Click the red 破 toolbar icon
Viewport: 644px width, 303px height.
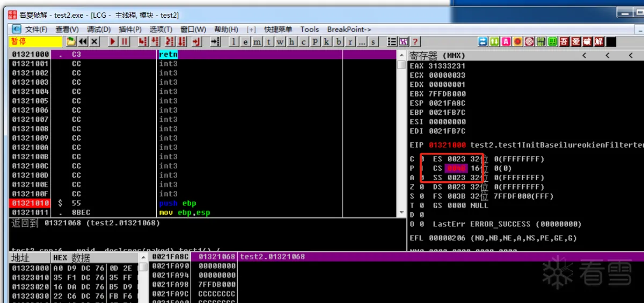point(587,41)
